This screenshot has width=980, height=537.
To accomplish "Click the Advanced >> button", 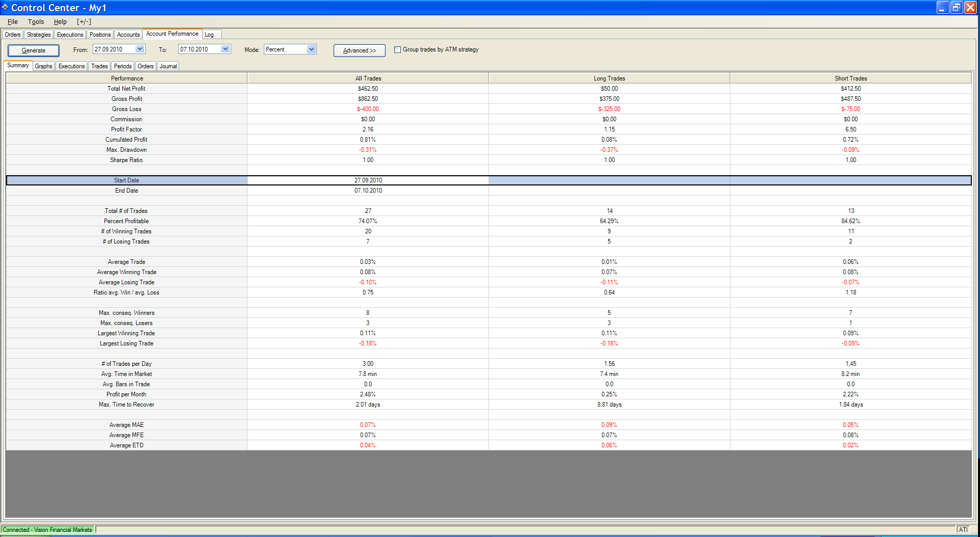I will coord(359,50).
